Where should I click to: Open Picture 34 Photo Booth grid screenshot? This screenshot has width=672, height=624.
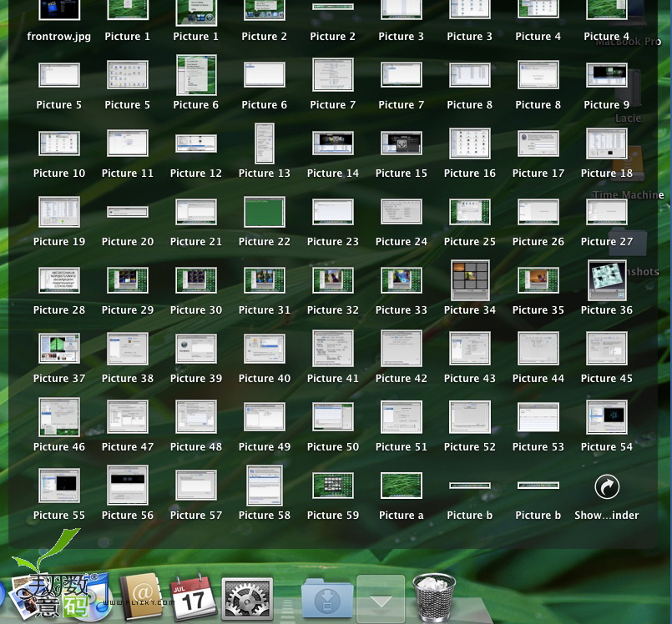(470, 280)
